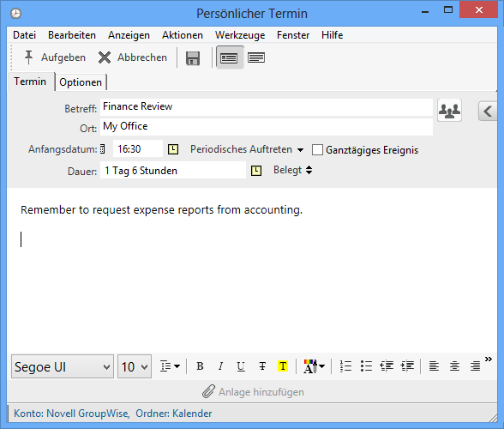Apply strikethrough formatting

[262, 366]
